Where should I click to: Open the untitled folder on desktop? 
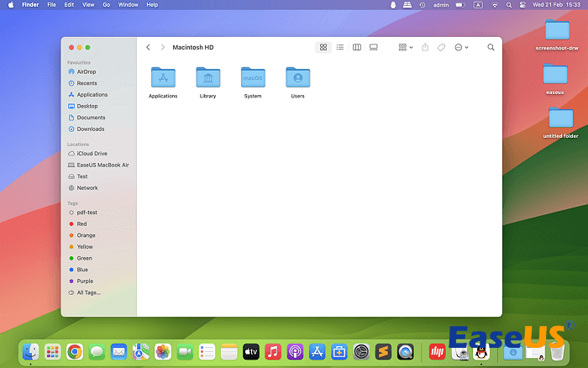[560, 118]
